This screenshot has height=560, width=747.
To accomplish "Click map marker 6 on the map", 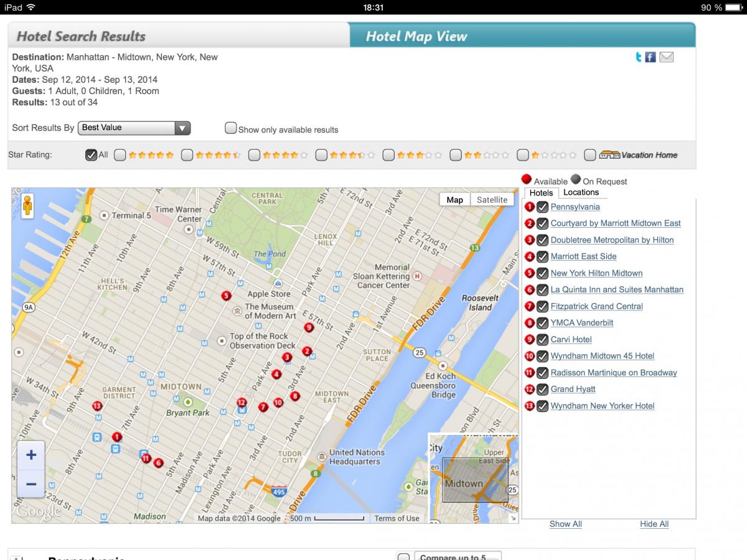I will click(158, 463).
